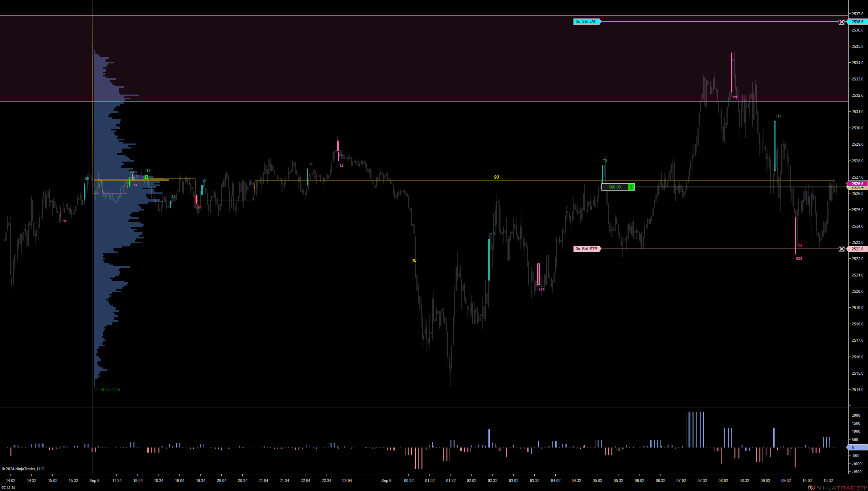The image size is (868, 491).
Task: Click the 3s Sell STP order flag
Action: [587, 249]
